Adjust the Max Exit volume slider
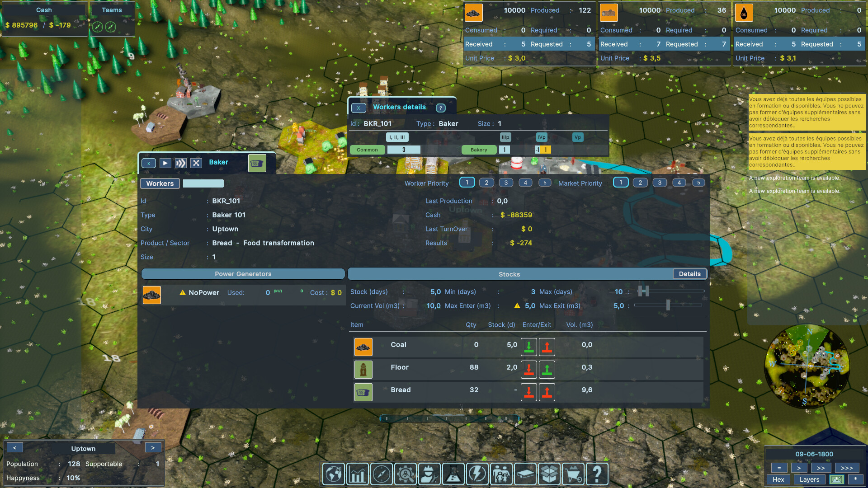The height and width of the screenshot is (488, 868). point(668,305)
